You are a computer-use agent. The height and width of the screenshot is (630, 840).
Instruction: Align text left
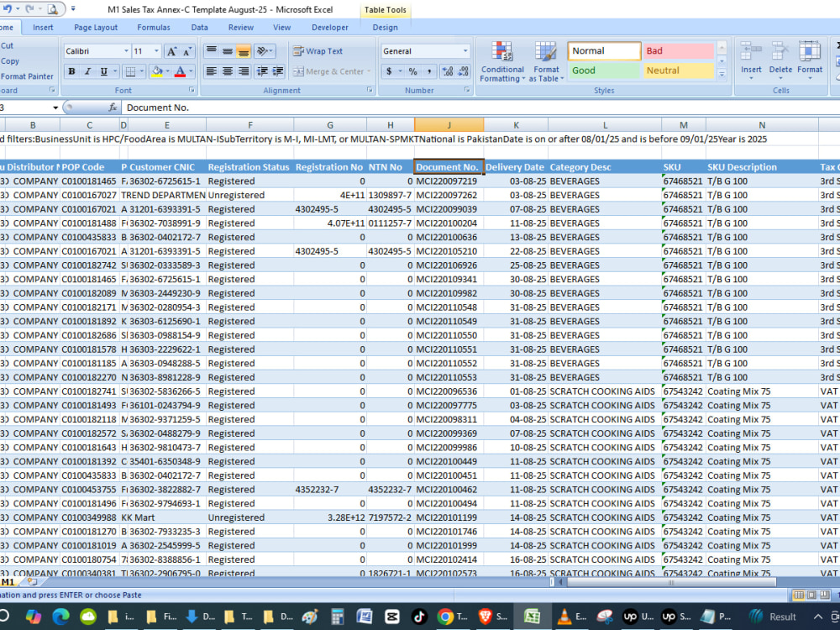pos(212,71)
